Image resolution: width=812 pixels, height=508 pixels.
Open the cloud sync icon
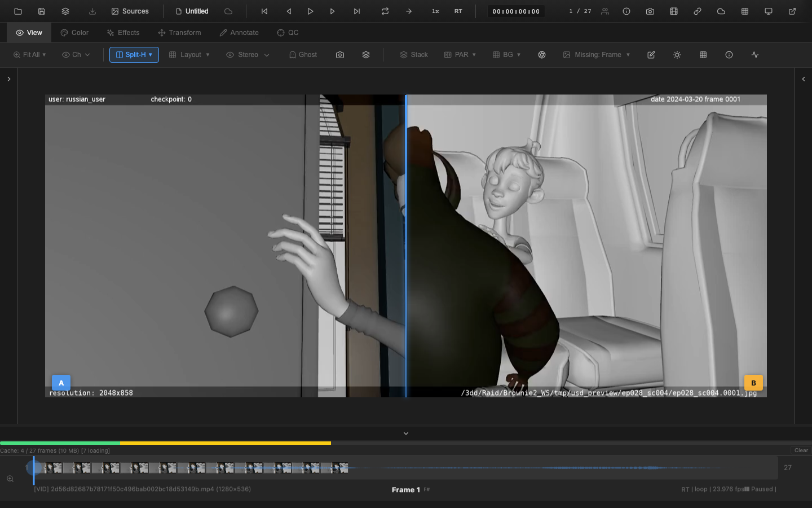[721, 11]
